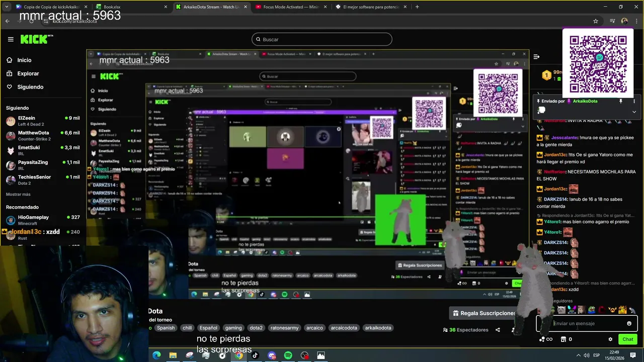Screen dimensions: 644x362
Task: Select the arkaikodota tag
Action: 378,328
